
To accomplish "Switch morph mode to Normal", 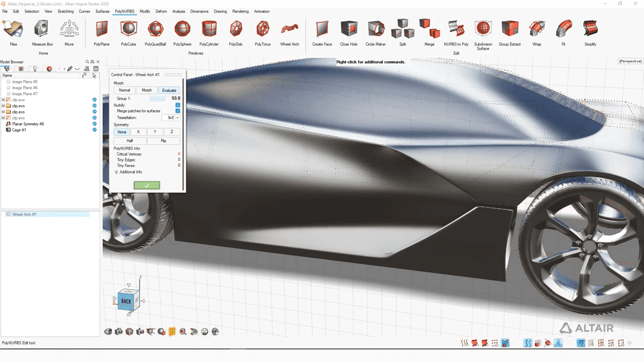I will (124, 90).
